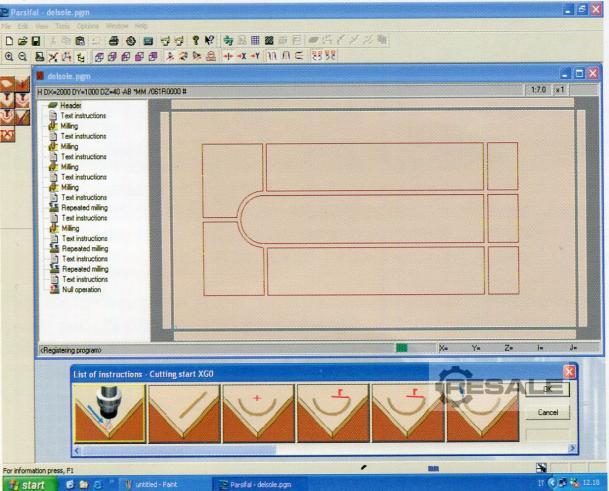Activate the context help pointer icon
Screen dimensions: 609x491
click(209, 40)
